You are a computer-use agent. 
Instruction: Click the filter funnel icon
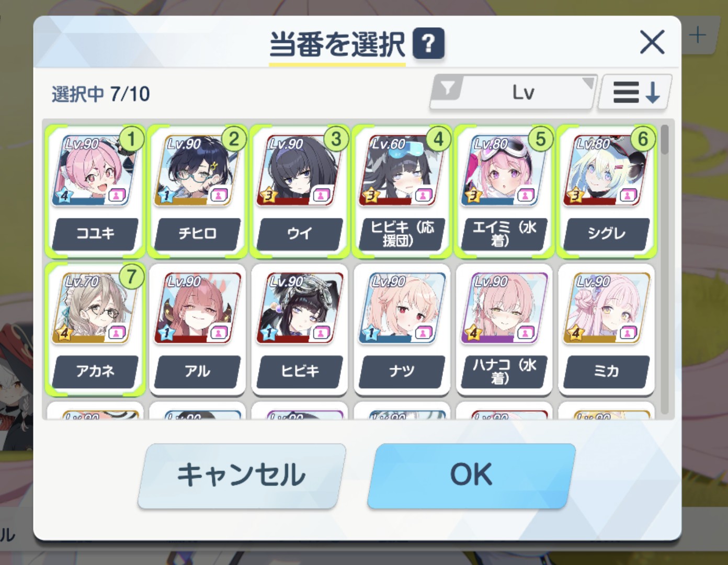pyautogui.click(x=449, y=88)
